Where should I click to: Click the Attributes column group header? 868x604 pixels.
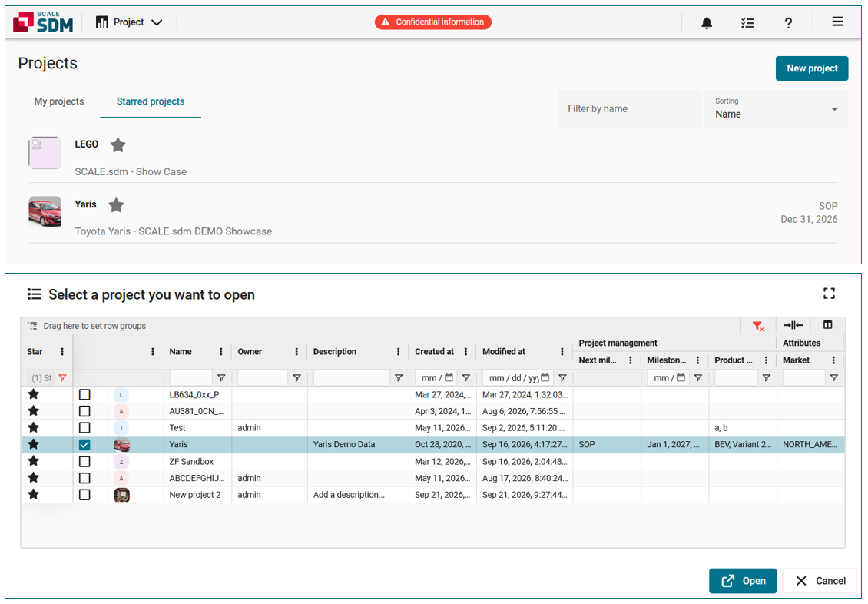801,343
